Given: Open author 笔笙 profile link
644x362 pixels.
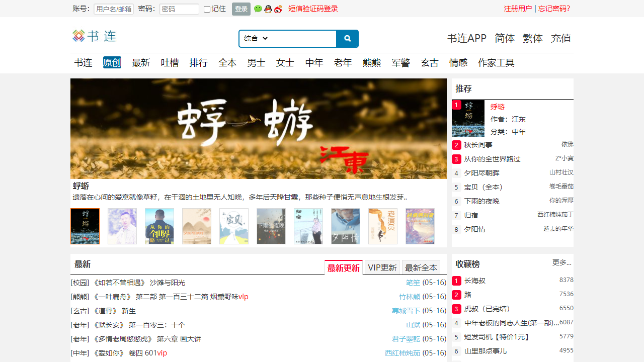Looking at the screenshot, I should tap(413, 283).
